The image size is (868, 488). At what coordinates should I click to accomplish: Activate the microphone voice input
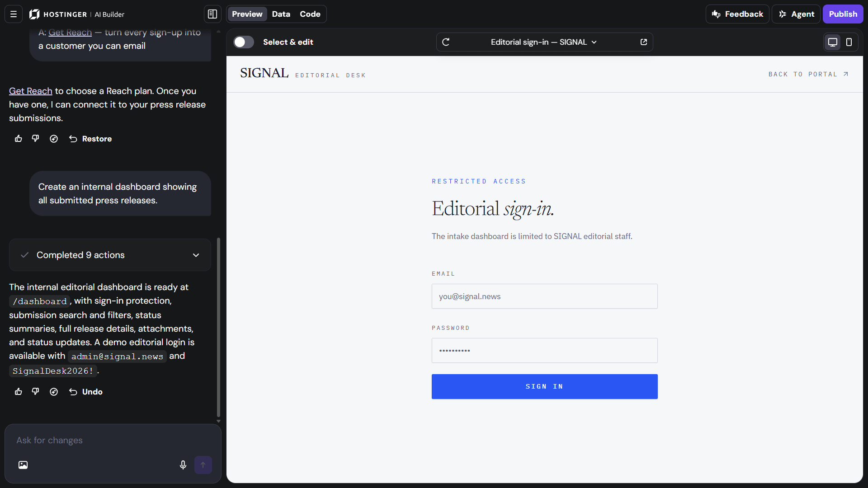click(183, 465)
